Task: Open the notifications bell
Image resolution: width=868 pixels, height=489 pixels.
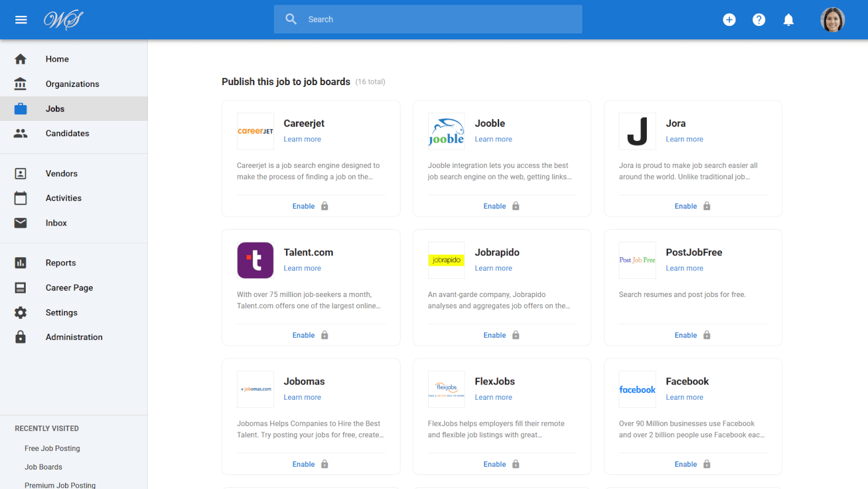Action: tap(789, 20)
